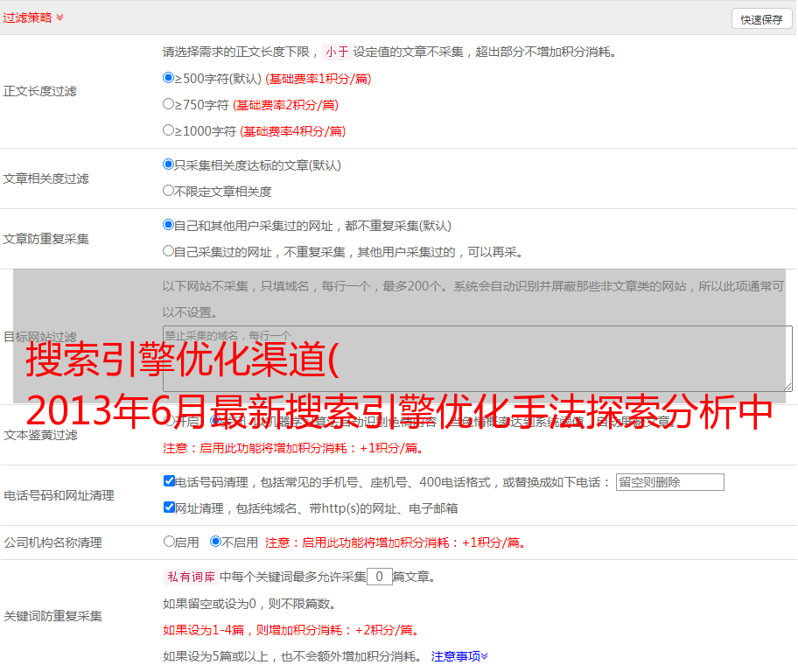The image size is (798, 672).
Task: Choose 不限定文章相关度 radio button
Action: point(168,191)
